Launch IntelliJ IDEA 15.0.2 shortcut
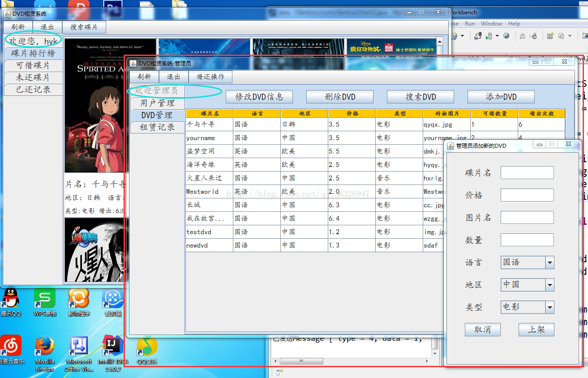The width and height of the screenshot is (588, 378). tap(113, 354)
